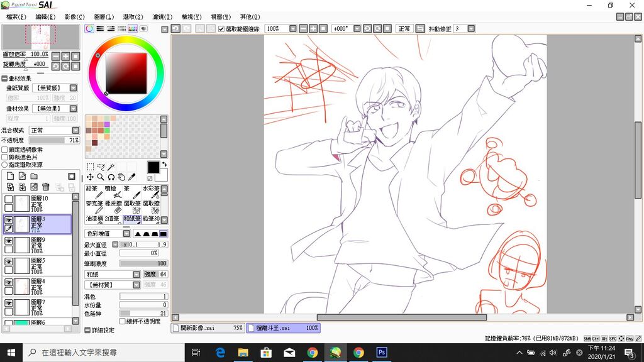Pick the zoom magnifier tool
The height and width of the screenshot is (362, 644).
click(x=101, y=177)
